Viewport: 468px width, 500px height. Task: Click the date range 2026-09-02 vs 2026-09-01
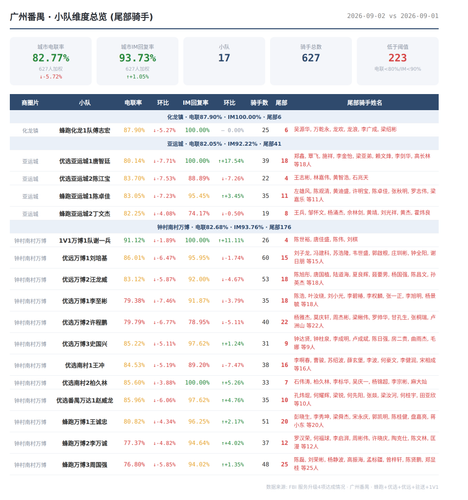(x=393, y=16)
